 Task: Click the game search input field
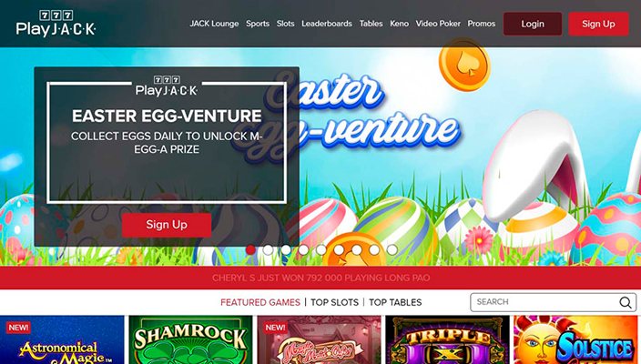point(553,302)
